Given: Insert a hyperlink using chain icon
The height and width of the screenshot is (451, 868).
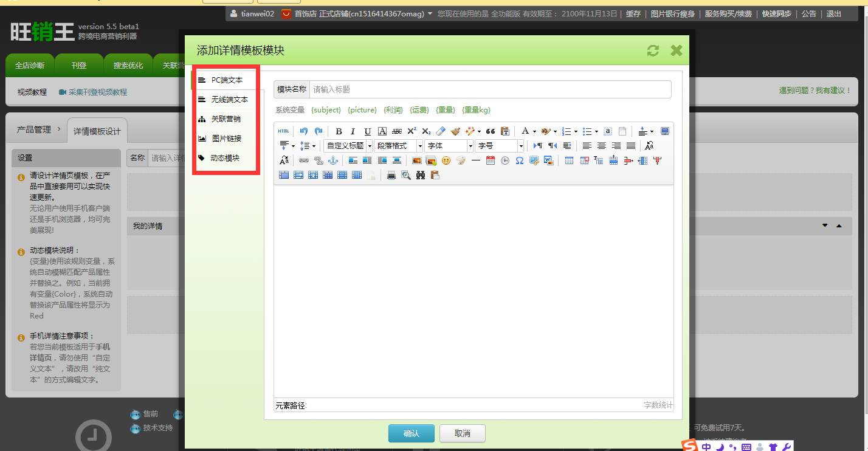Looking at the screenshot, I should click(303, 160).
